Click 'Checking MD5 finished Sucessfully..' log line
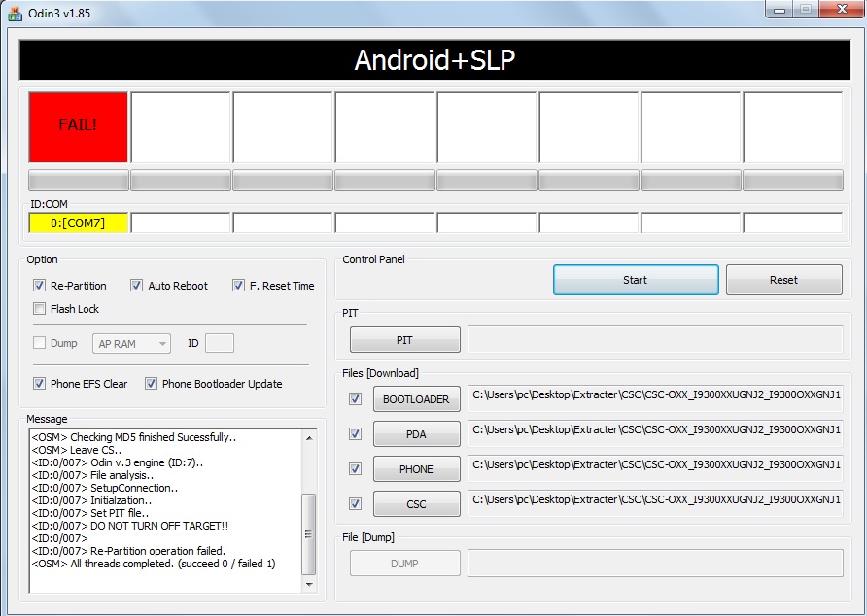This screenshot has height=616, width=867. (x=134, y=437)
